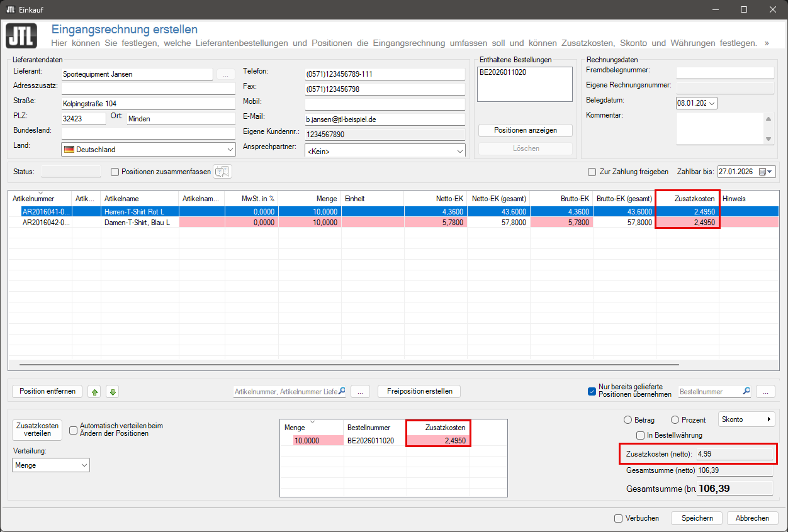
Task: Open the Land dropdown showing Deutschland
Action: click(149, 150)
